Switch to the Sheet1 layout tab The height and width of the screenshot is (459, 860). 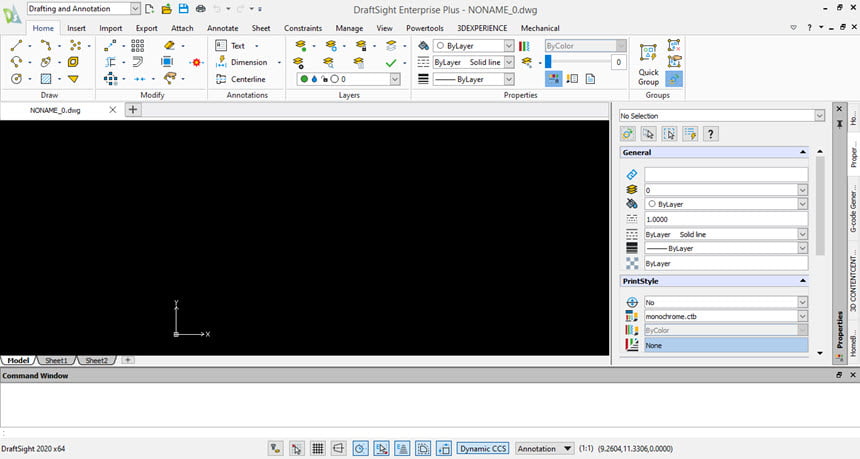tap(56, 360)
